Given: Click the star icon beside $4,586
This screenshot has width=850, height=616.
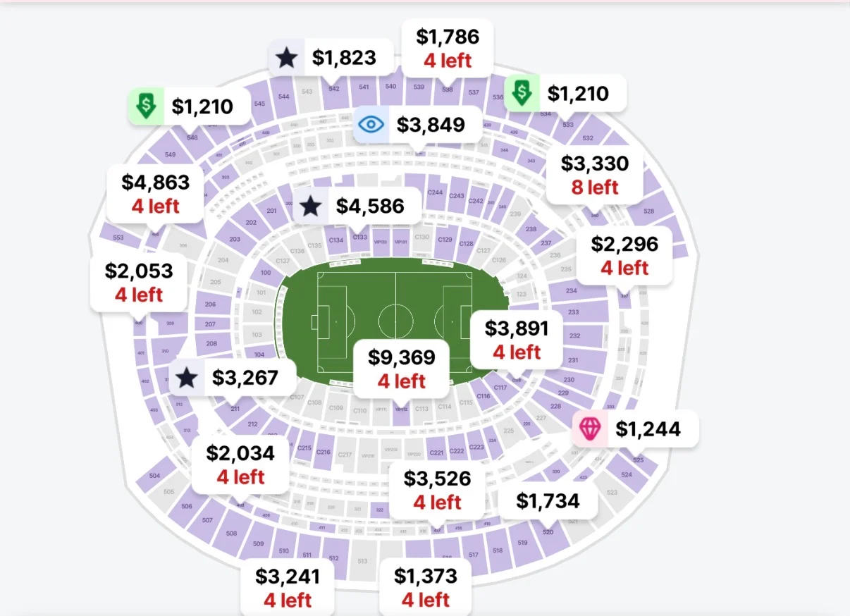Looking at the screenshot, I should [x=310, y=207].
